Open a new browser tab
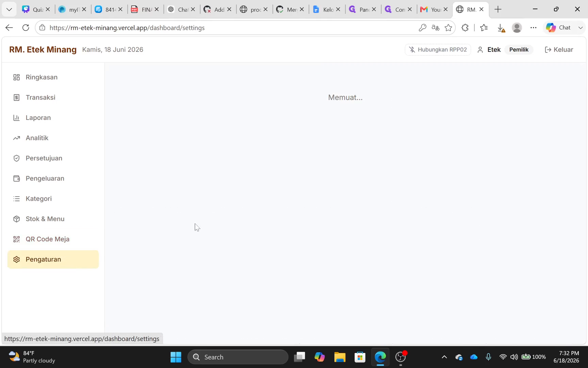The height and width of the screenshot is (368, 588). coord(498,9)
